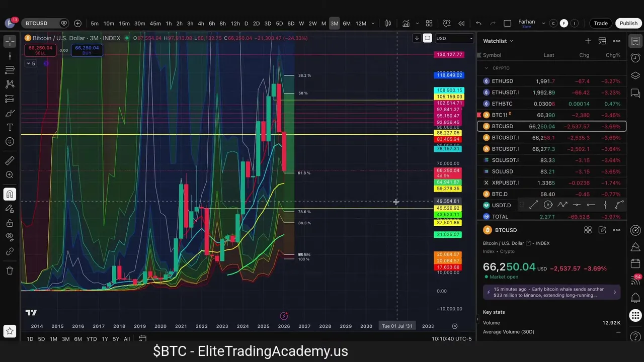Click the BUY 66,250.04 button

[x=87, y=50]
